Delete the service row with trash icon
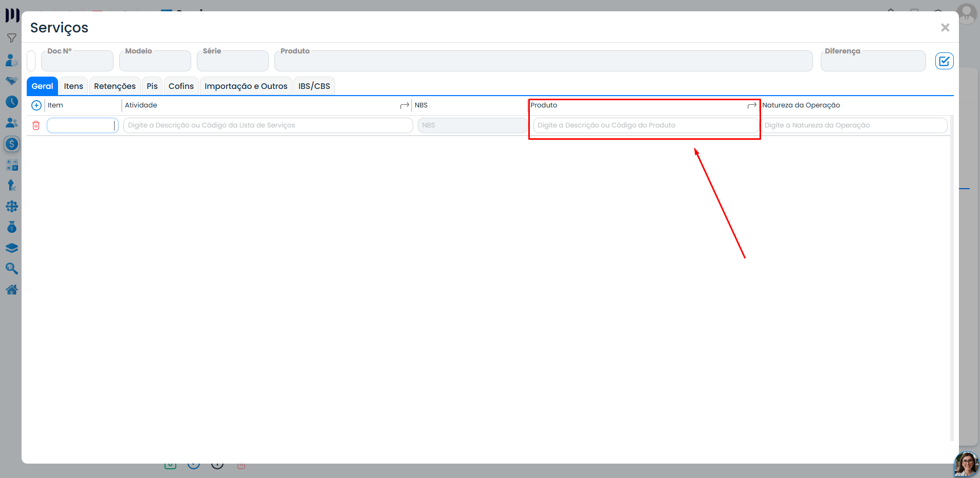This screenshot has height=478, width=980. [36, 125]
